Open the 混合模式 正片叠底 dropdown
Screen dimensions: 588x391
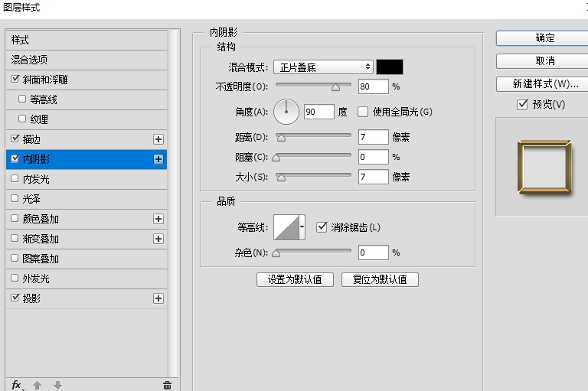tap(323, 67)
